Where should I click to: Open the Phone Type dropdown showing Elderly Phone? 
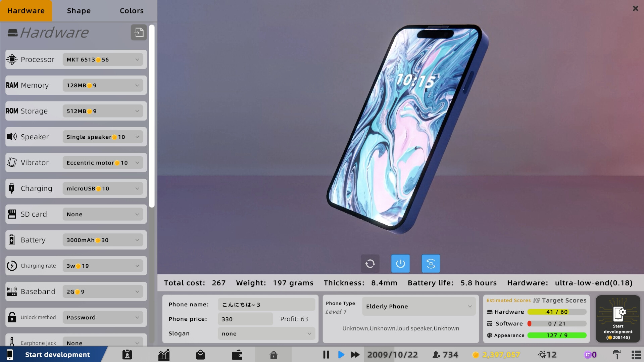click(418, 306)
